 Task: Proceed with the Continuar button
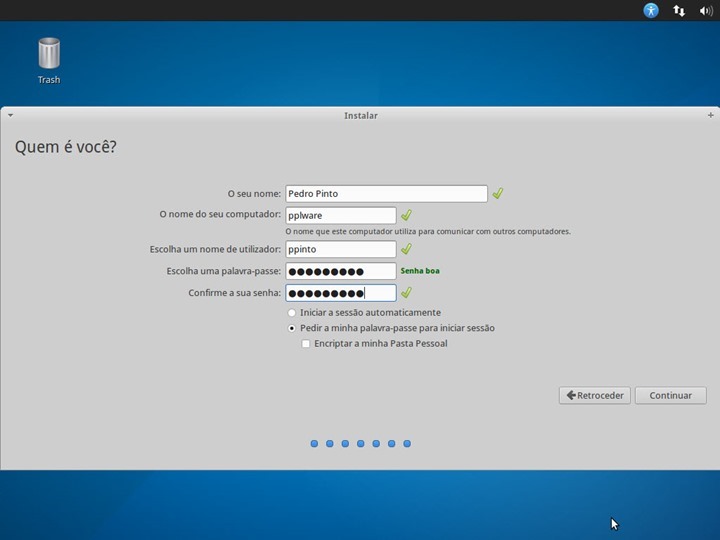(x=670, y=395)
